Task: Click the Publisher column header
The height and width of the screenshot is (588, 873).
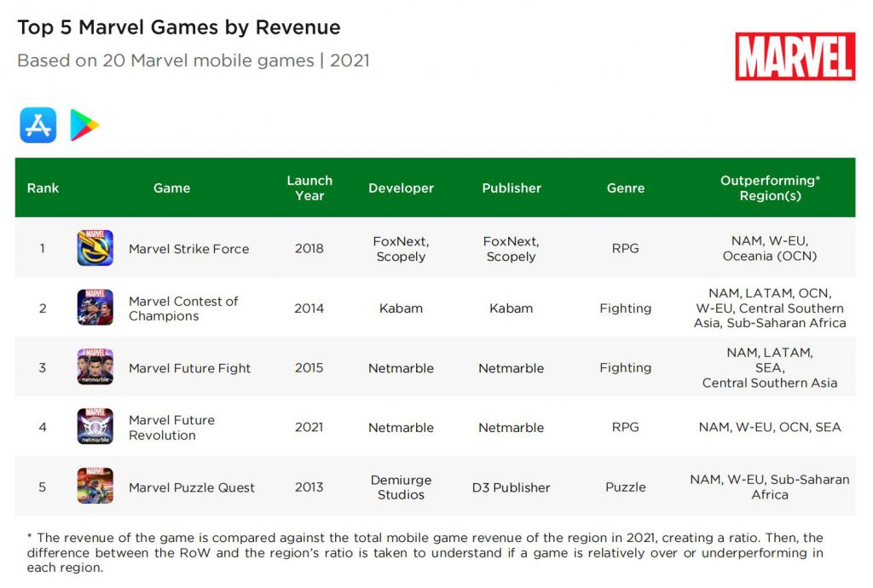Action: [512, 187]
